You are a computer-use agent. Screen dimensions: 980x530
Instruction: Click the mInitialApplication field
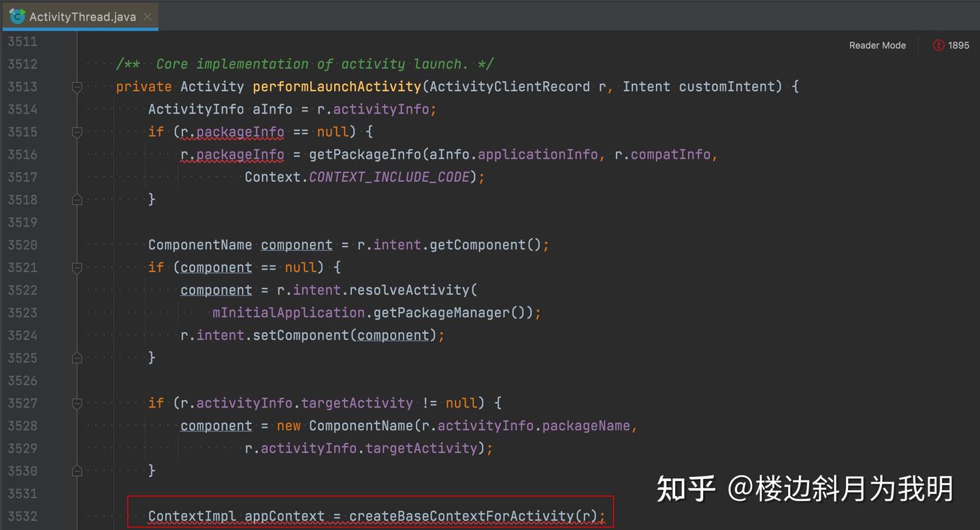coord(289,312)
